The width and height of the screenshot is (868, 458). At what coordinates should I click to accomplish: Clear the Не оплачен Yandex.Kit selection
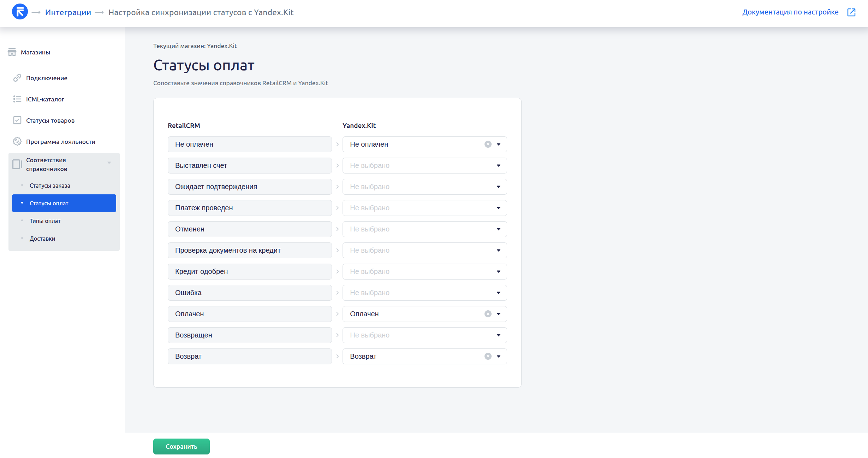[488, 144]
